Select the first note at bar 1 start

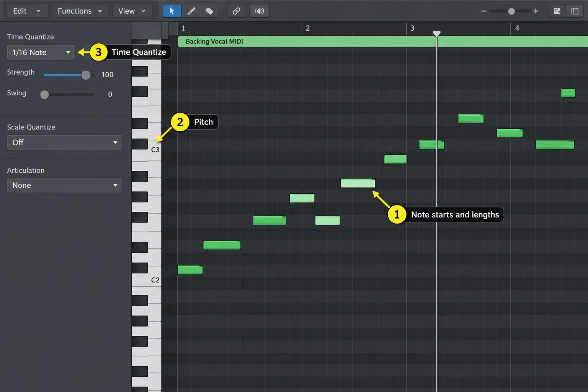[190, 270]
